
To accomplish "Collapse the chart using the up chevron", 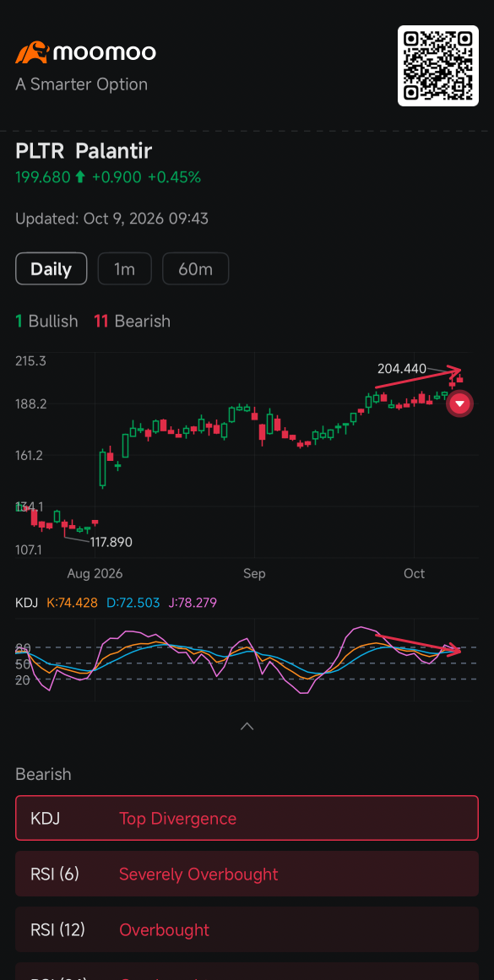I will pyautogui.click(x=247, y=726).
